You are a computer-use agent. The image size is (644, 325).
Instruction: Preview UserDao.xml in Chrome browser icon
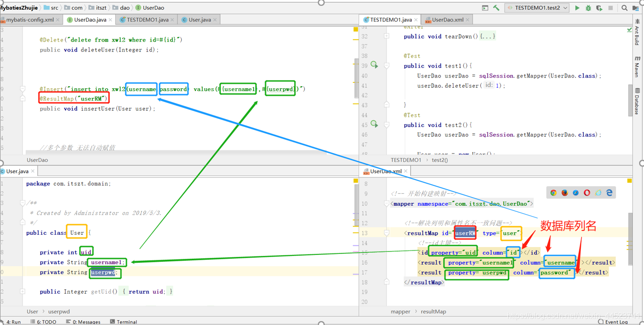click(553, 193)
